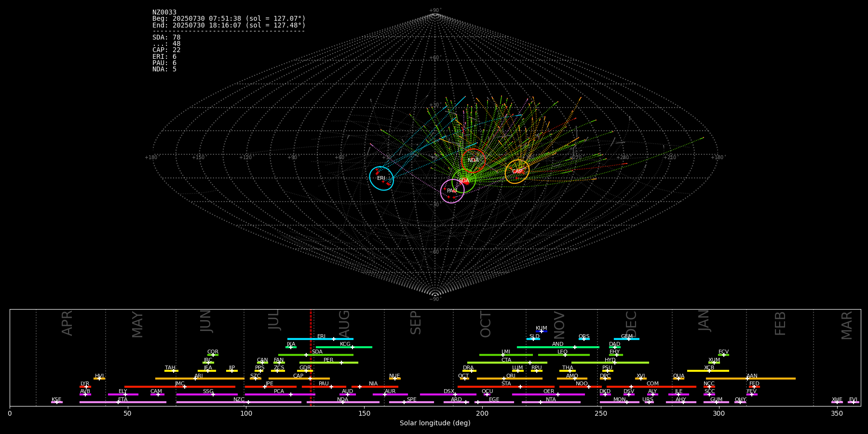Select the FEB month label

coord(780,323)
